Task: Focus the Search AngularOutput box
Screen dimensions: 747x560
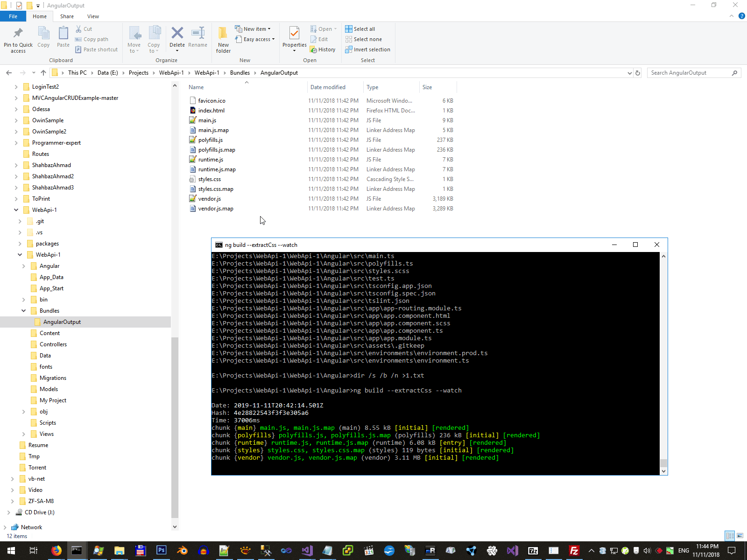Action: [x=694, y=73]
